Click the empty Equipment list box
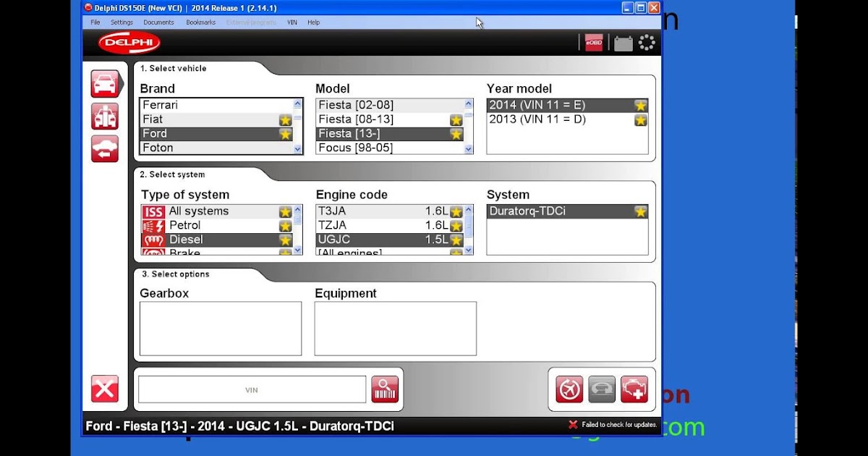This screenshot has width=868, height=456. [396, 329]
